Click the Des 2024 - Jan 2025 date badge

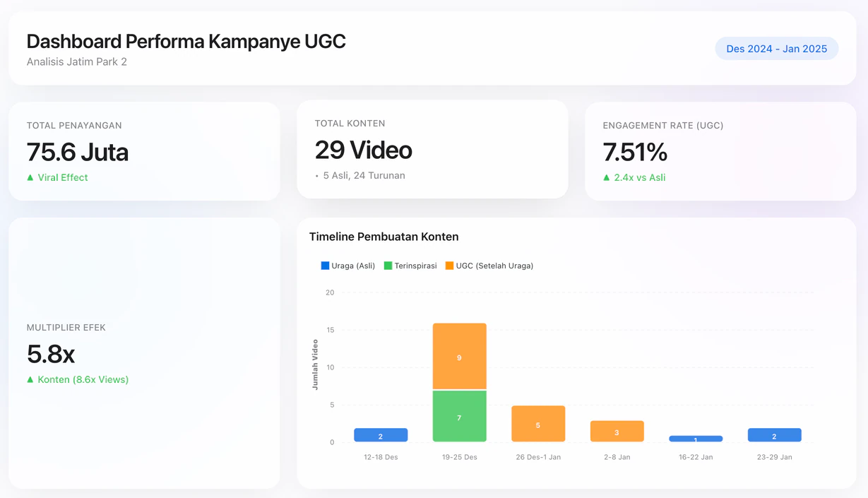(x=776, y=49)
